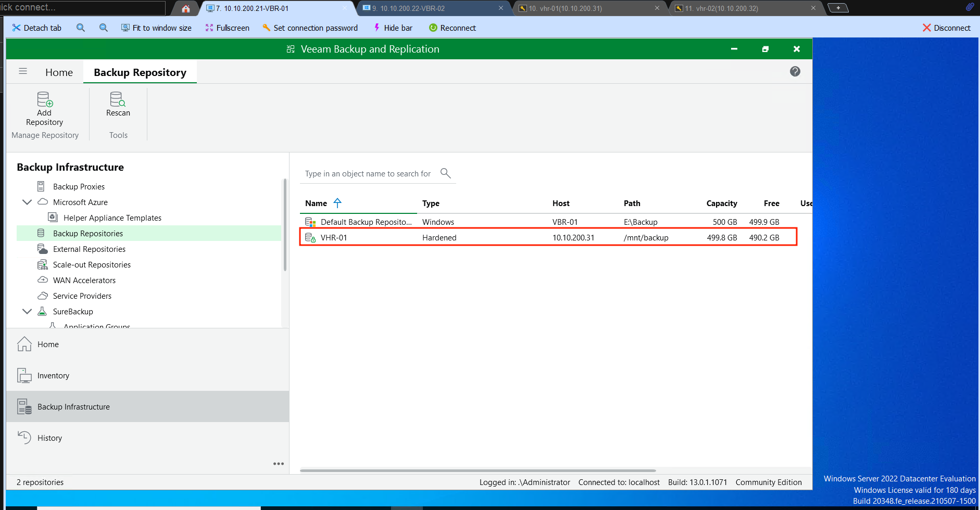This screenshot has width=980, height=510.
Task: Sort by the Host column header
Action: [x=561, y=203]
